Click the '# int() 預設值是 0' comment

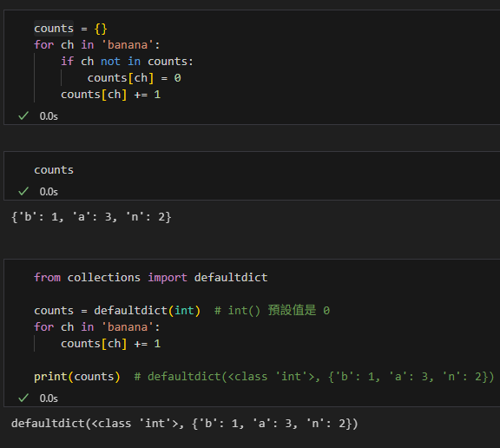click(272, 311)
